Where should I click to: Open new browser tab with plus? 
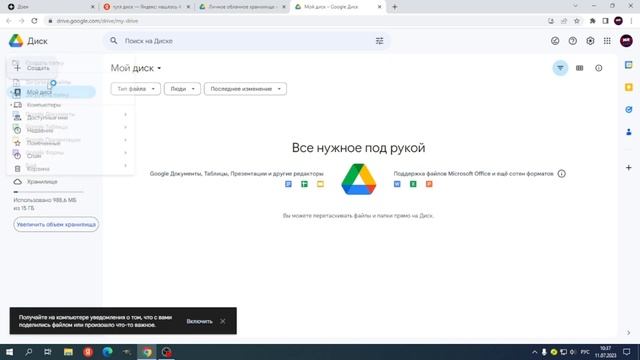tap(394, 7)
